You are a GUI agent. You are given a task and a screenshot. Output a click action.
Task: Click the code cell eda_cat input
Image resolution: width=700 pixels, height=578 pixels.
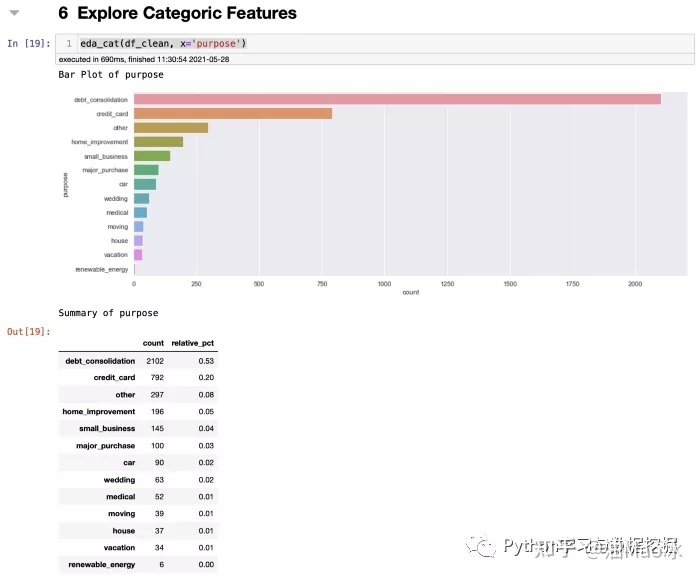(x=375, y=44)
